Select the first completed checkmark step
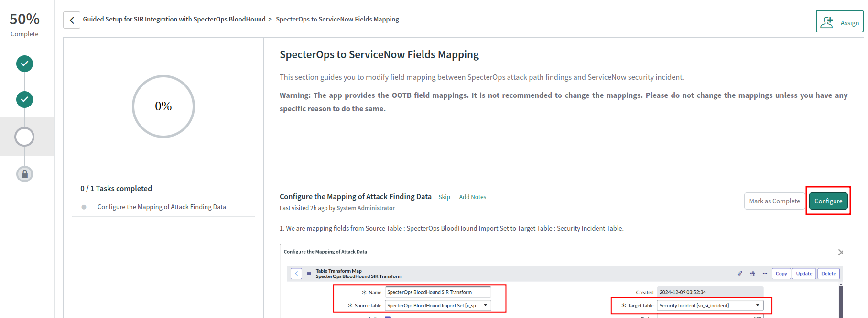This screenshot has width=868, height=318. click(x=24, y=64)
